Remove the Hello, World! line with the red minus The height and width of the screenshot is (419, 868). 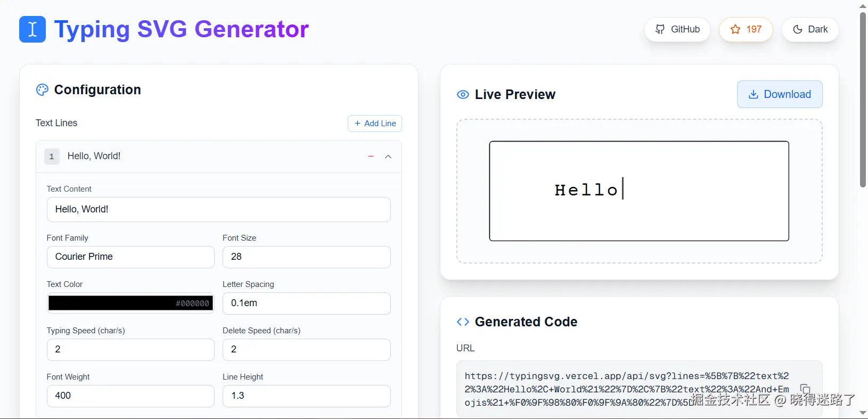[371, 157]
